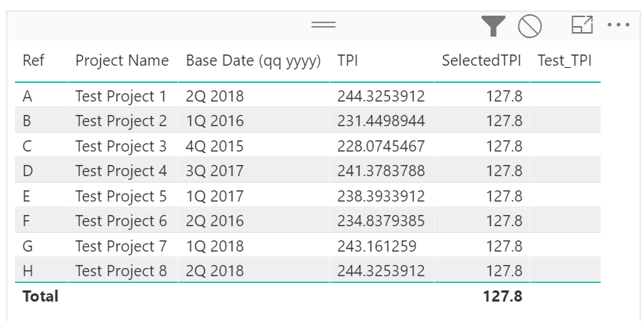The height and width of the screenshot is (321, 644).
Task: Click the bold Total 127.8 value
Action: coord(502,296)
